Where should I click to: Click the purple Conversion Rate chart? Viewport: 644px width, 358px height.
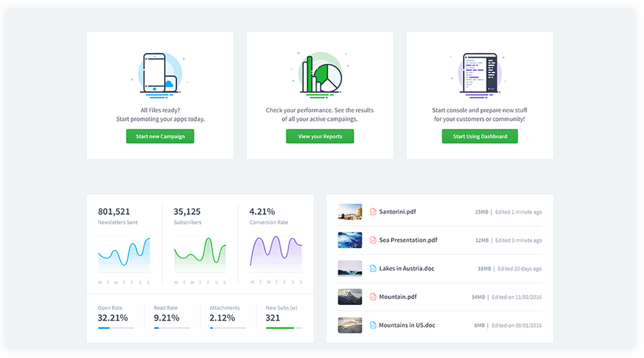click(x=276, y=254)
